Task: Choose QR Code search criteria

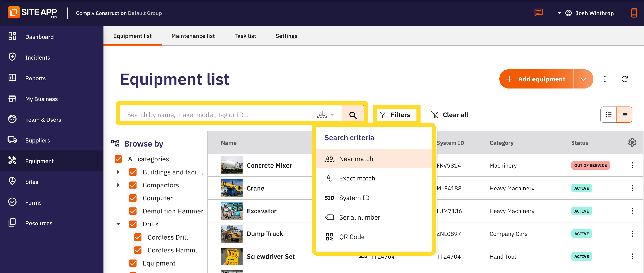Action: 374,237
